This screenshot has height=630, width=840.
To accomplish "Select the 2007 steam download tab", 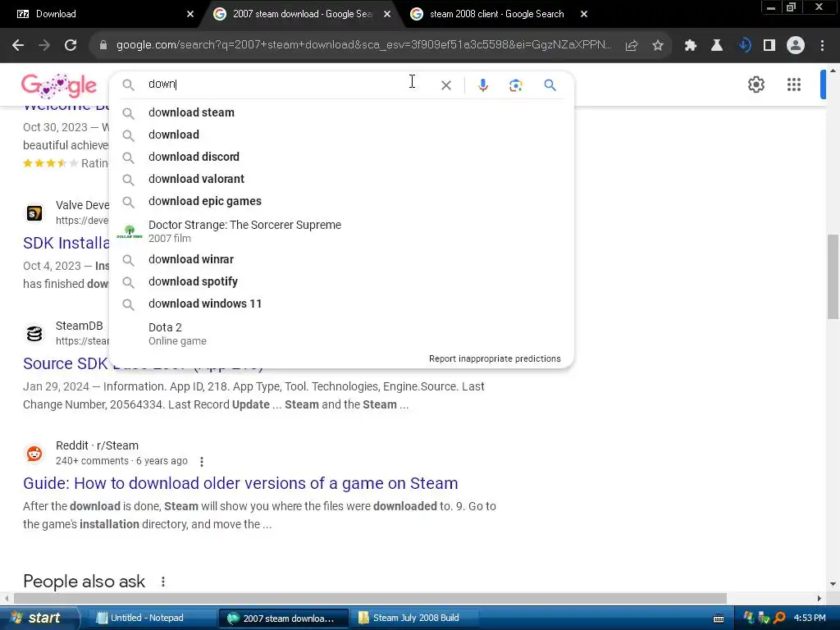I will (300, 14).
